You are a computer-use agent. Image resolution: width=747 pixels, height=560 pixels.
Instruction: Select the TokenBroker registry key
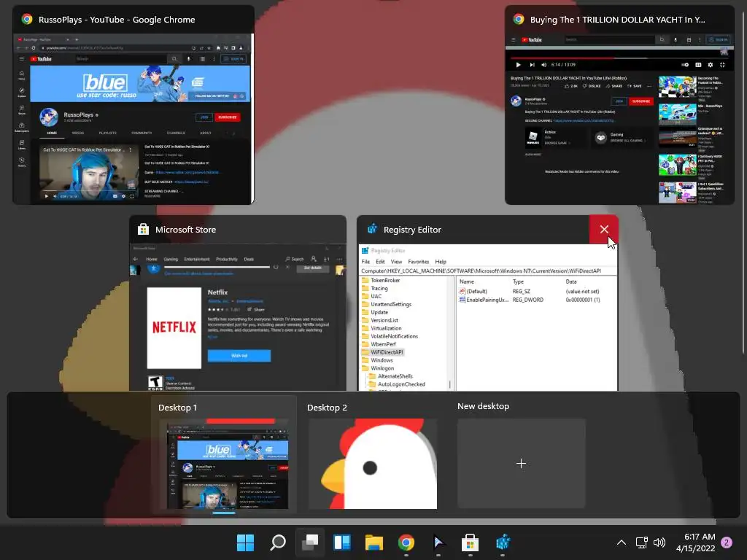tap(385, 280)
